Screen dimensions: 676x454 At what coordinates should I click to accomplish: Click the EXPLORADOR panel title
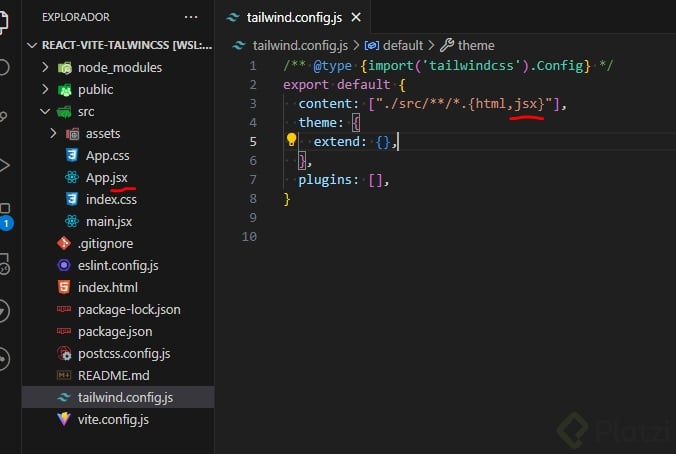coord(76,17)
